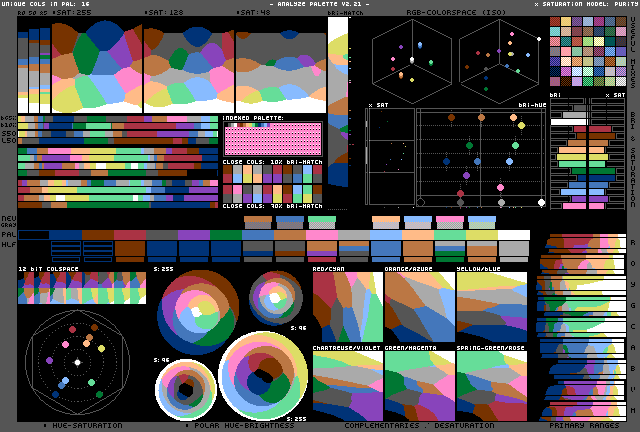Pick the mint green swatch in PAL row
640x432 pixels.
coord(450,235)
